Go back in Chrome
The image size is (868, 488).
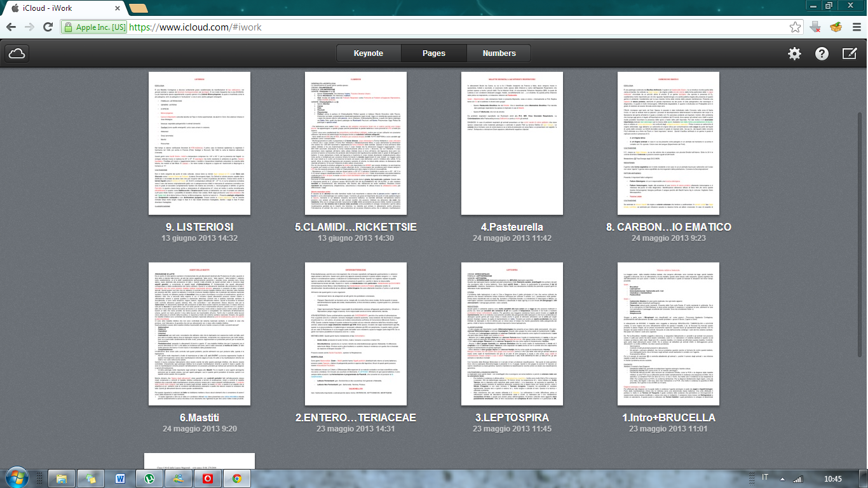pyautogui.click(x=11, y=27)
